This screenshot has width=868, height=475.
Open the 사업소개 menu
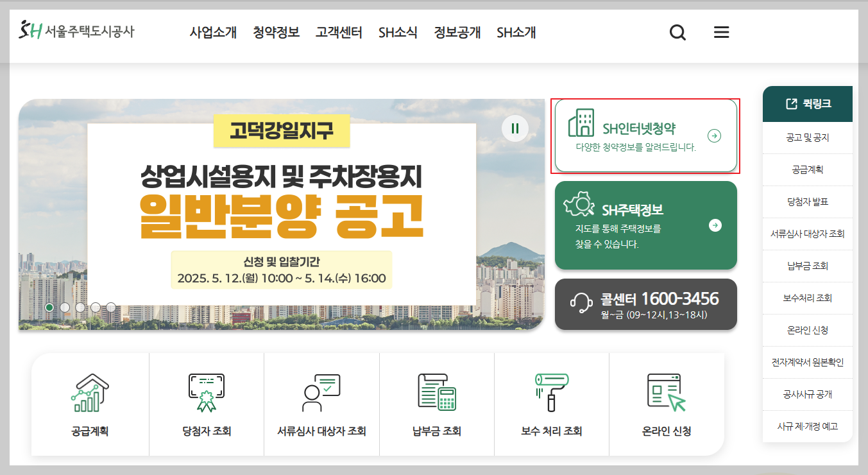(213, 32)
